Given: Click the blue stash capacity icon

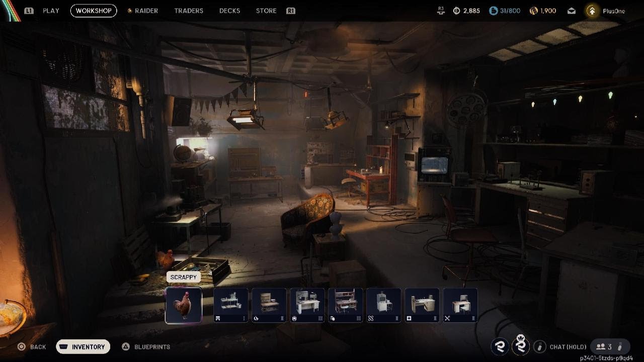Looking at the screenshot, I should tap(494, 11).
